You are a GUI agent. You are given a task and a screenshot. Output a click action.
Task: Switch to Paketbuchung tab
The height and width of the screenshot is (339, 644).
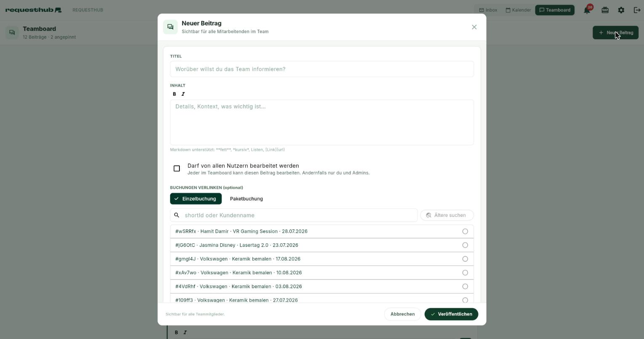pos(246,199)
